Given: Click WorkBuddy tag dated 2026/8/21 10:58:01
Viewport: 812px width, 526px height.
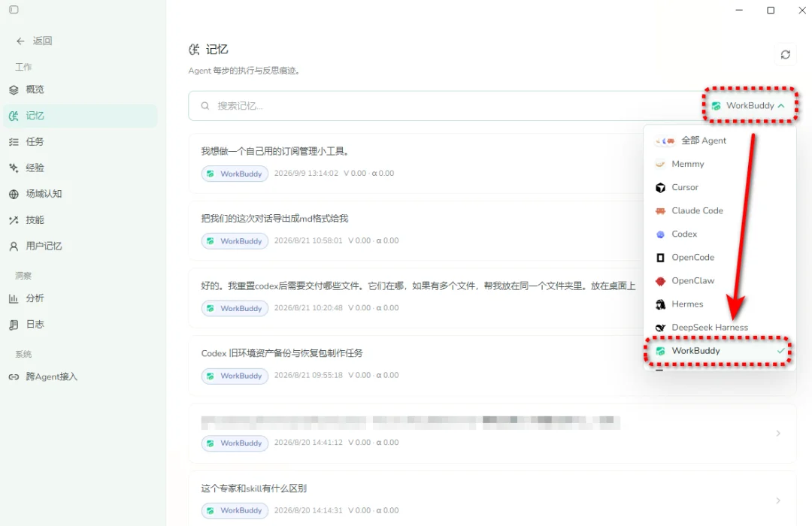Looking at the screenshot, I should pos(235,240).
